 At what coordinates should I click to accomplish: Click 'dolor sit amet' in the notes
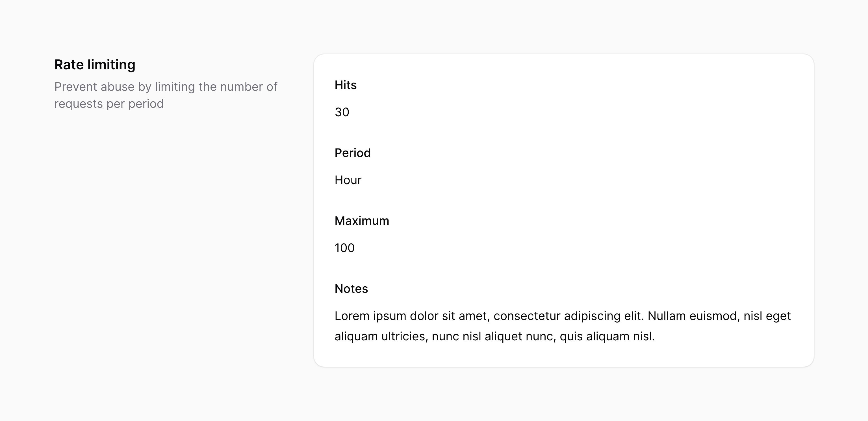tap(450, 316)
